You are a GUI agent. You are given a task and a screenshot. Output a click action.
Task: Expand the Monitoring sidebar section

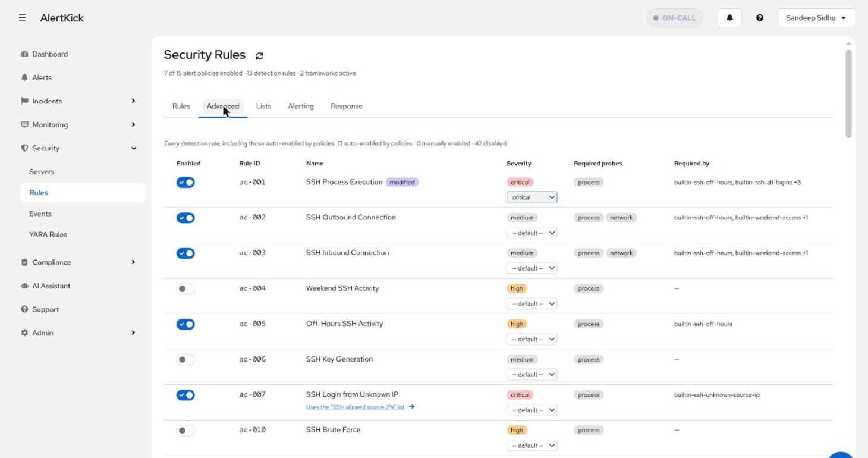click(133, 124)
